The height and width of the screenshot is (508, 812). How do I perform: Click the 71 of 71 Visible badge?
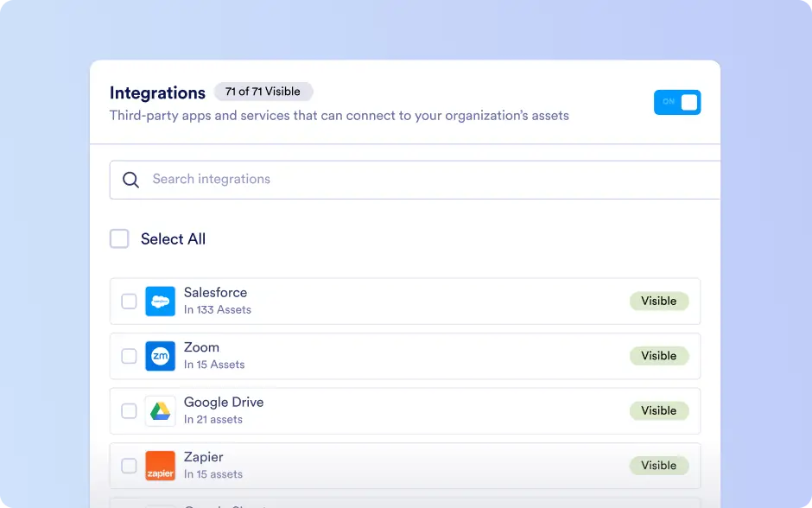[263, 92]
